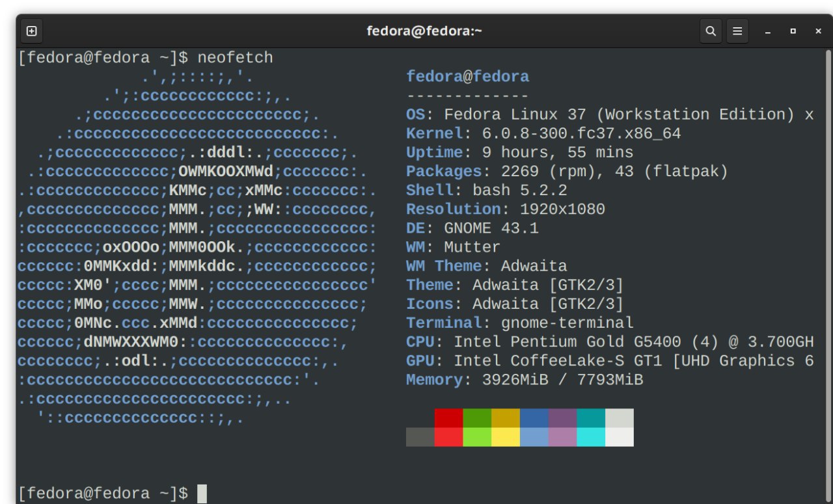The image size is (833, 504).
Task: Click the block cursor at the bottom prompt
Action: coord(202,494)
